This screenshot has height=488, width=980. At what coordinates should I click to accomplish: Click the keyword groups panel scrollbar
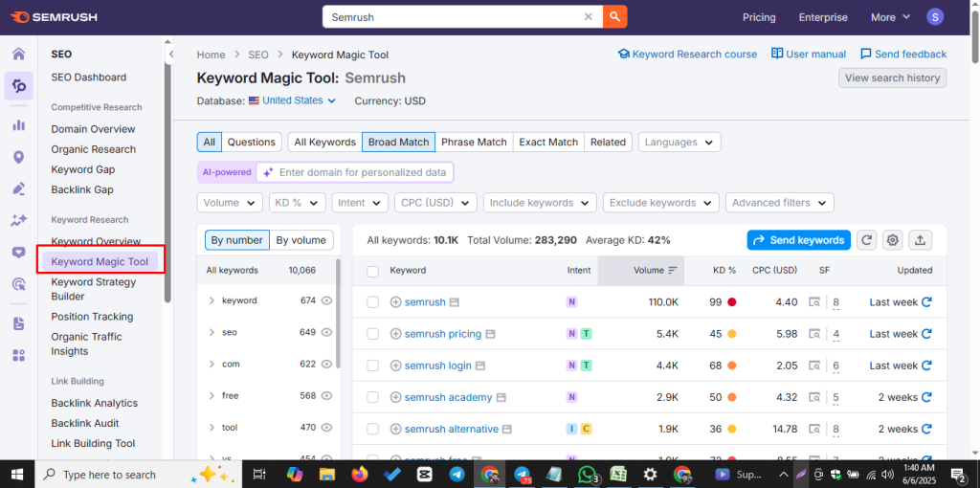click(x=338, y=313)
